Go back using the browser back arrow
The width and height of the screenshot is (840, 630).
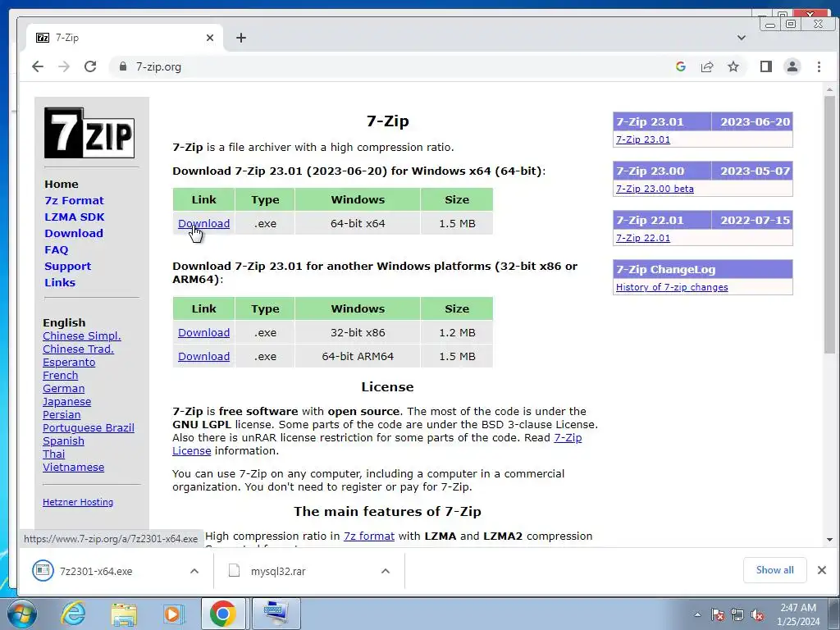[x=38, y=66]
